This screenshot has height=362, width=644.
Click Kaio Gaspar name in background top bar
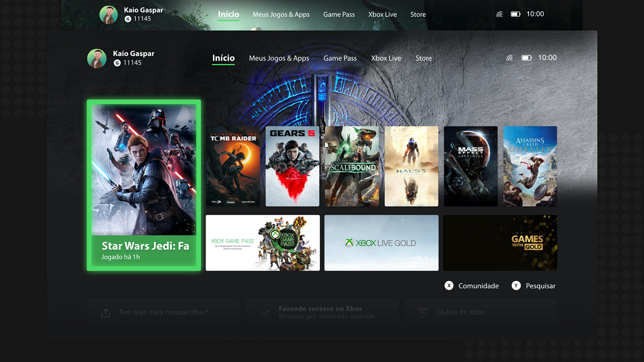pos(144,10)
